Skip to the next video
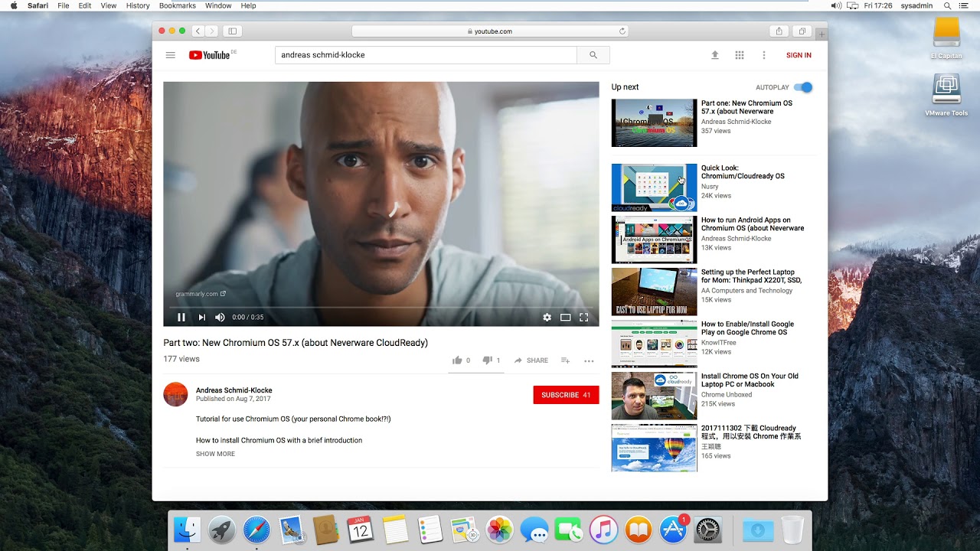Image resolution: width=980 pixels, height=551 pixels. pos(201,317)
